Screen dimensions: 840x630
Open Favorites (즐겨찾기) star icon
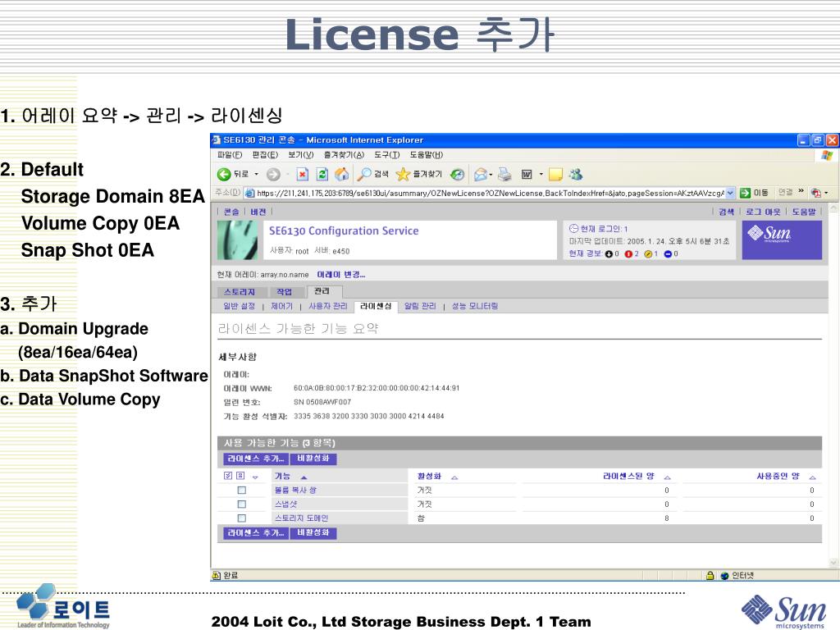[x=403, y=174]
